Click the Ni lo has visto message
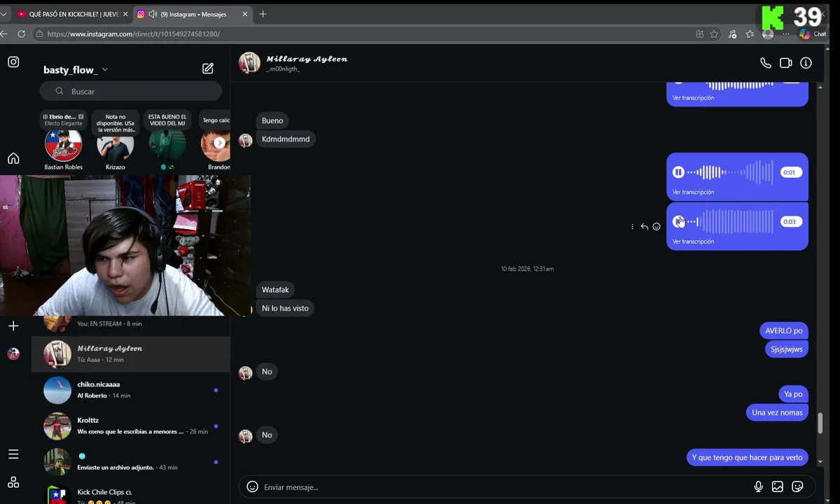This screenshot has height=504, width=840. pos(285,308)
